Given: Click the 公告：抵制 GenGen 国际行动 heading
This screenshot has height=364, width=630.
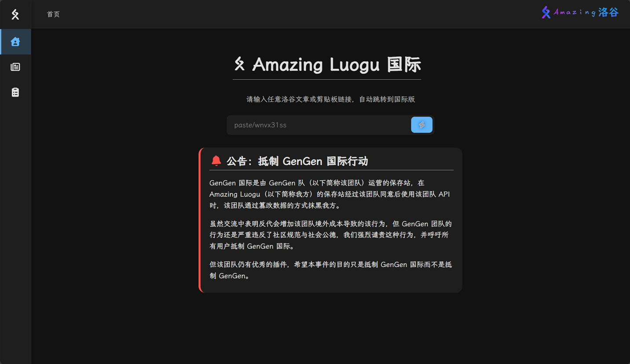Looking at the screenshot, I should tap(297, 161).
